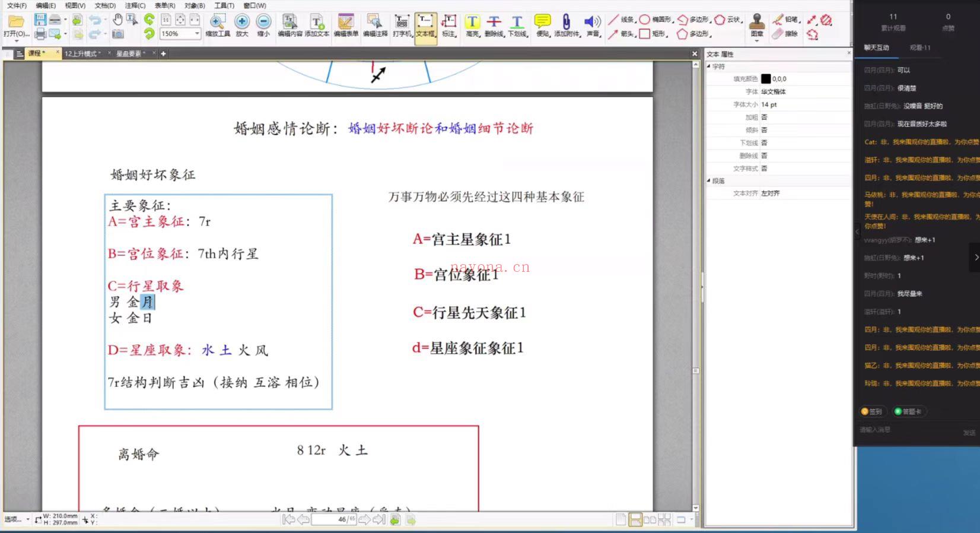
Task: Collapse the 字符 (Character) properties section
Action: (709, 66)
